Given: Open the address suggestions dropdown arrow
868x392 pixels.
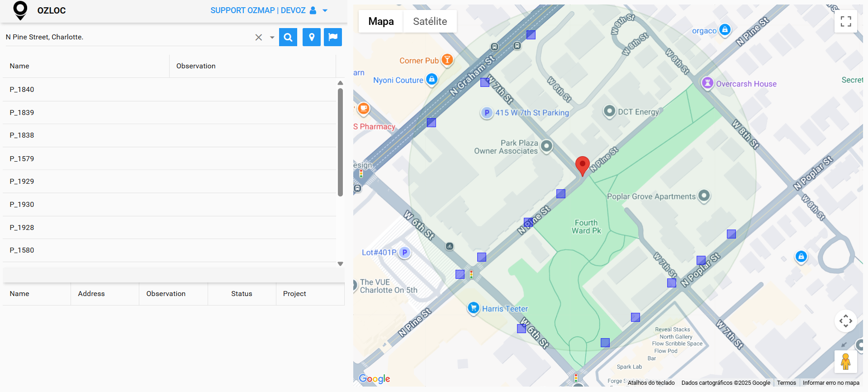Looking at the screenshot, I should (272, 38).
